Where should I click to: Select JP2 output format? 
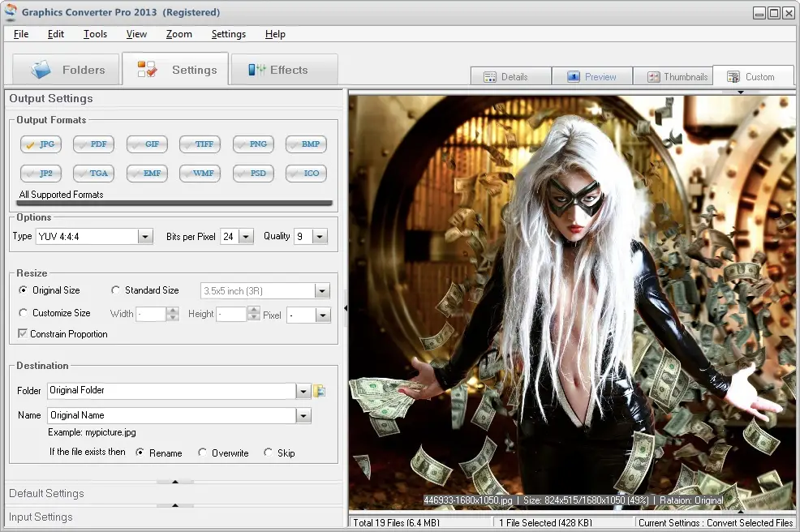[x=41, y=174]
